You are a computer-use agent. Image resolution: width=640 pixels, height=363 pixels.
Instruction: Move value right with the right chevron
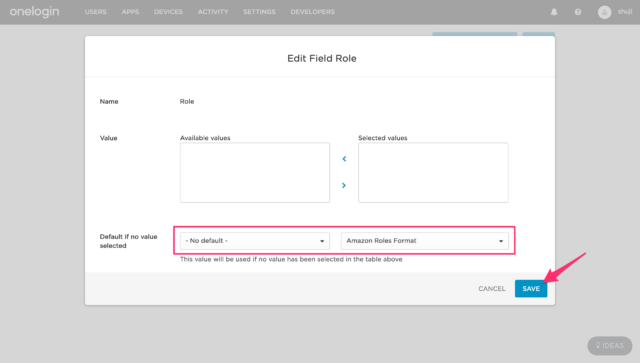pos(344,185)
